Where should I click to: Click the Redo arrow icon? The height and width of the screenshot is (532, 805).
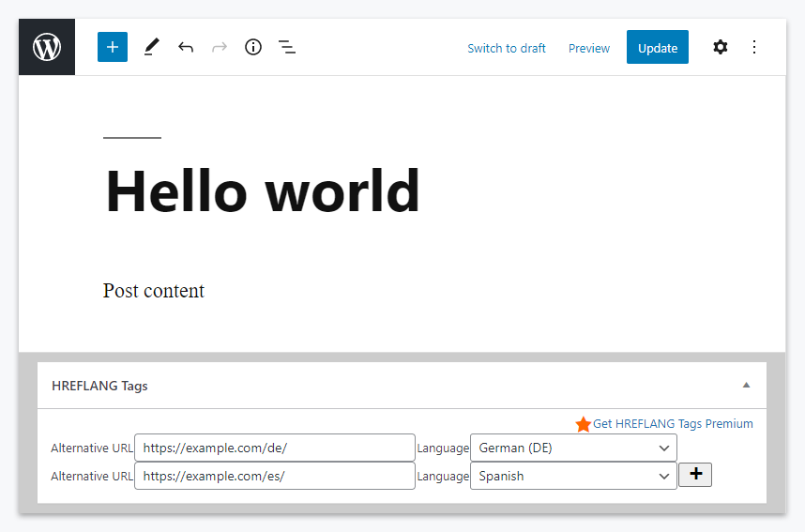tap(220, 47)
